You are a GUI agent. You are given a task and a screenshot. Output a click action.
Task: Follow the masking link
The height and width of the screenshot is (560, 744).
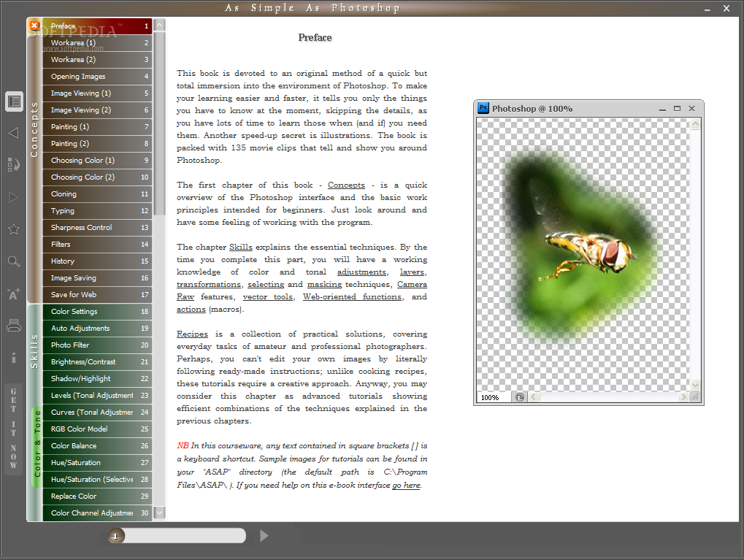point(325,284)
